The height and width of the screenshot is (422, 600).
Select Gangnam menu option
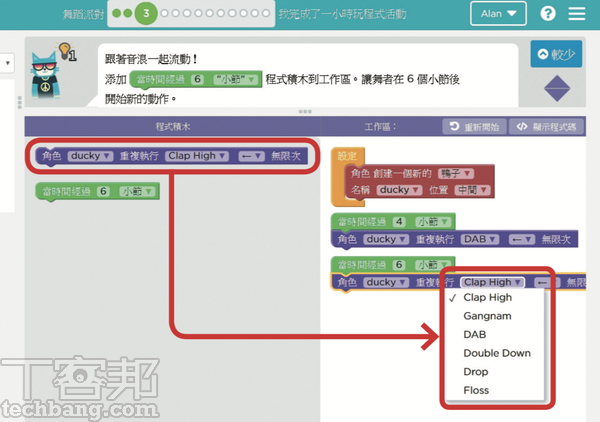(487, 316)
